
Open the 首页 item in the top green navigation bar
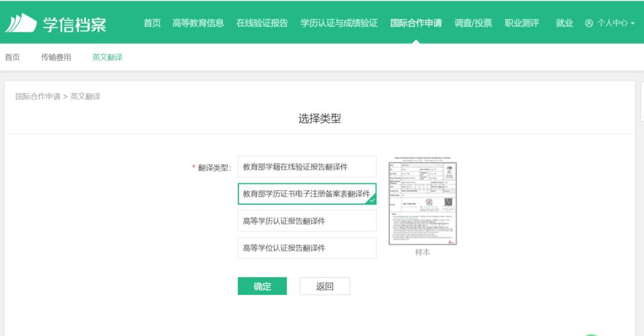pyautogui.click(x=152, y=23)
